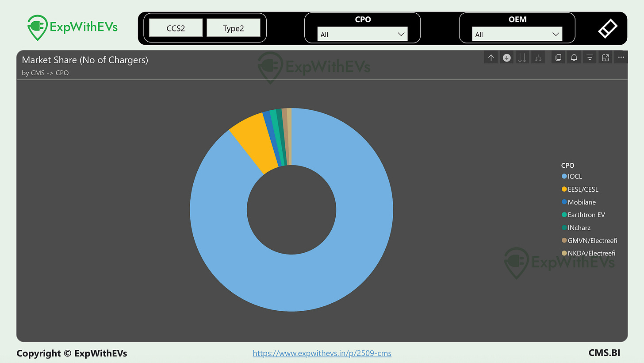Select the CCS2 slicer button

(x=176, y=28)
